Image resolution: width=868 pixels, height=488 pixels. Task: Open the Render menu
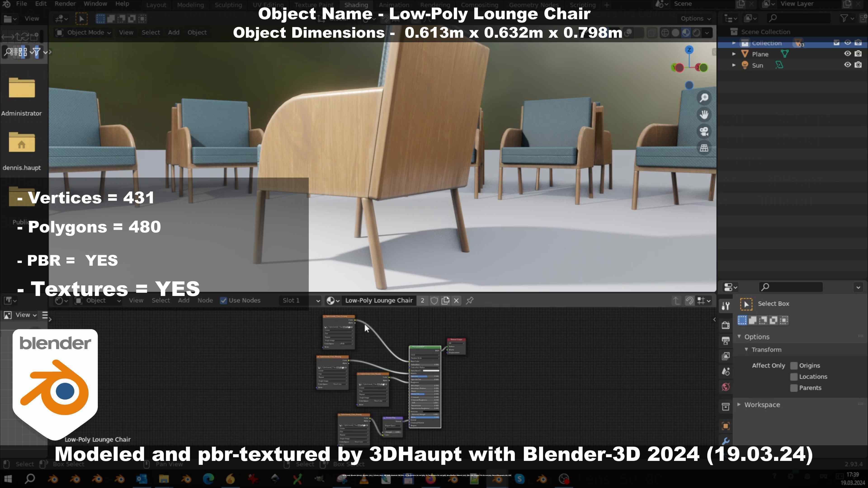click(x=65, y=4)
